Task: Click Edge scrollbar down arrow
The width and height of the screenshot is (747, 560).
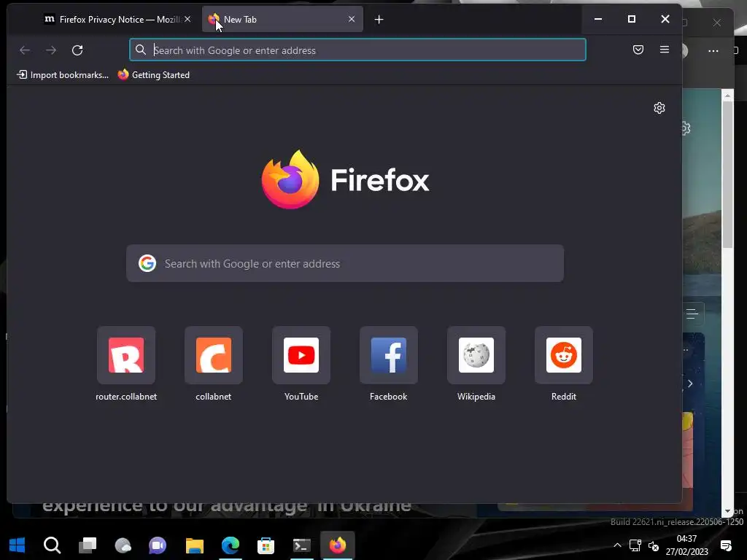Action: [727, 511]
